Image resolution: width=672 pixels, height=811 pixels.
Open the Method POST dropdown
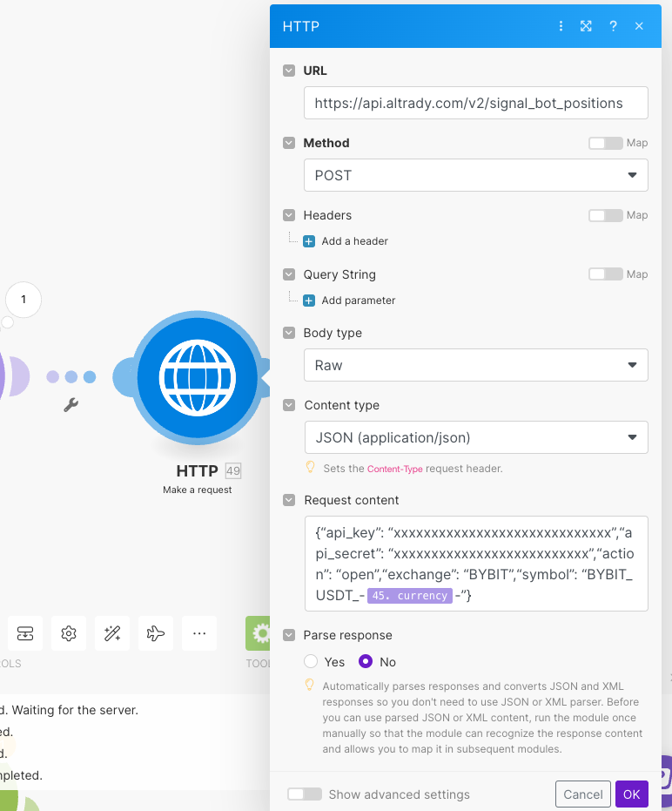click(475, 175)
